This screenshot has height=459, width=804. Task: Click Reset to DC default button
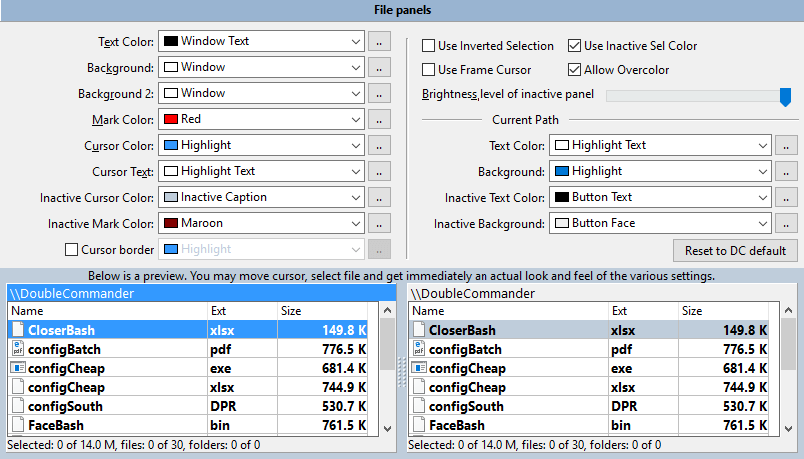735,250
